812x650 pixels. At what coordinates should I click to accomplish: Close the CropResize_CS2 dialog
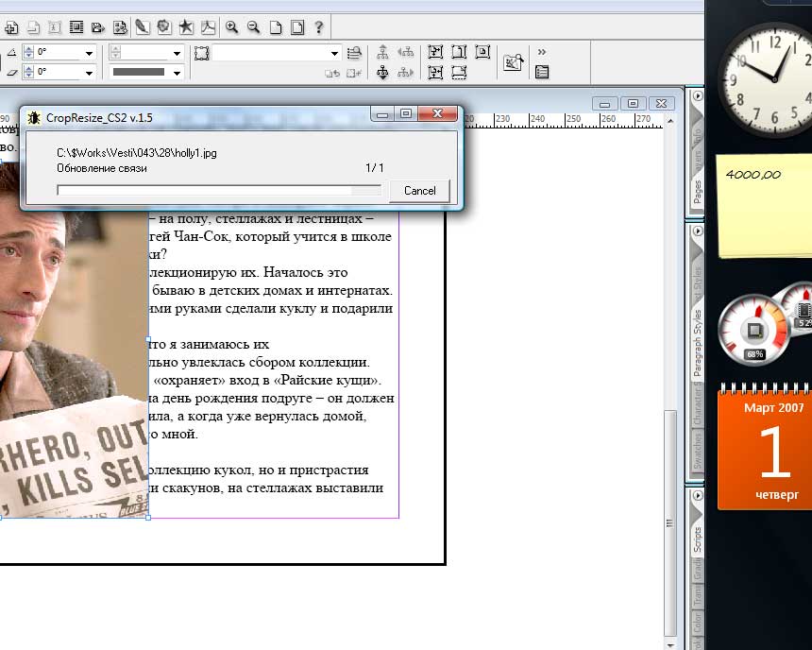437,113
